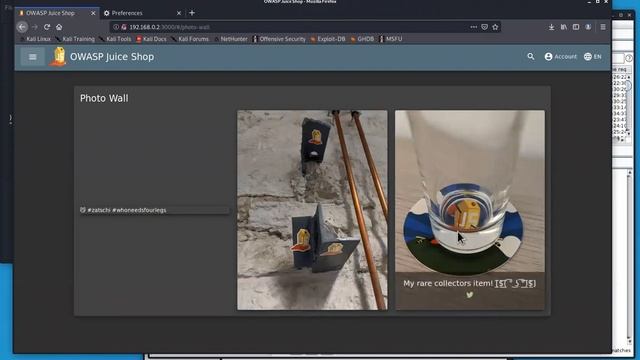
Task: Open the GHDB bookmark
Action: [362, 39]
